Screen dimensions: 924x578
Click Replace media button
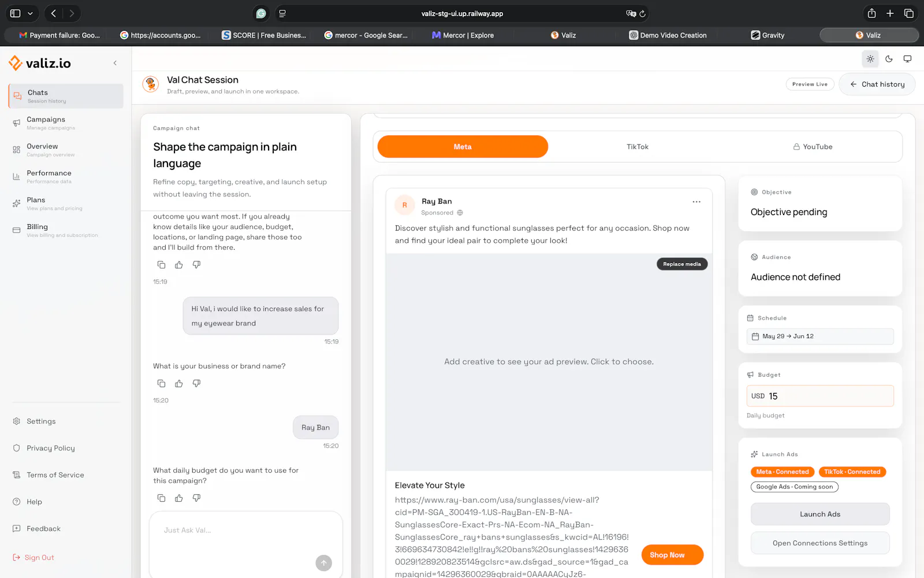click(682, 264)
